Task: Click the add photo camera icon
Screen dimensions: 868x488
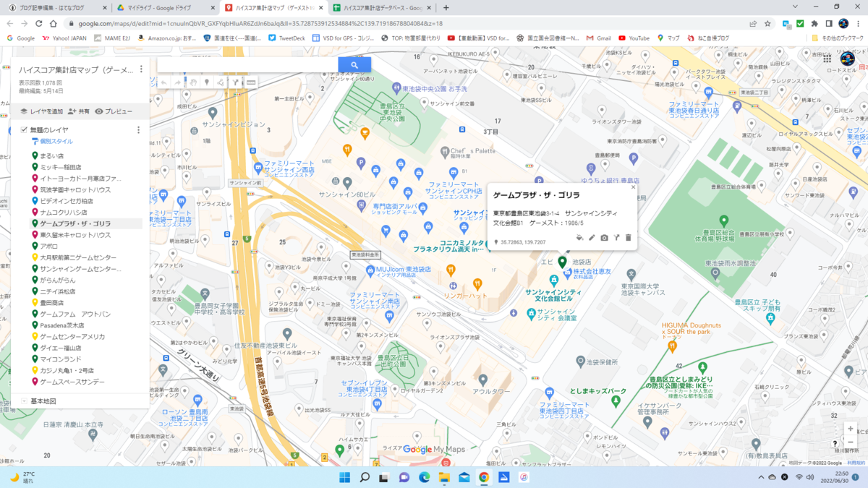Action: click(x=604, y=237)
